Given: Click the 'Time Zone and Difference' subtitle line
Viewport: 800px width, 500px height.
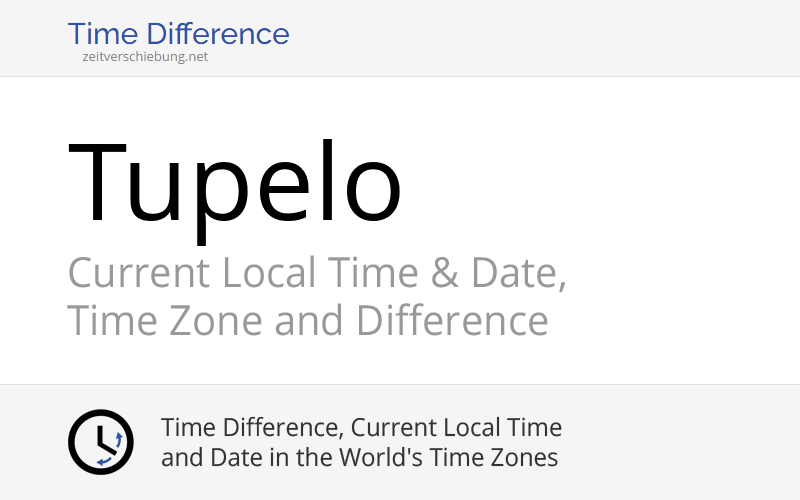Looking at the screenshot, I should pos(308,321).
